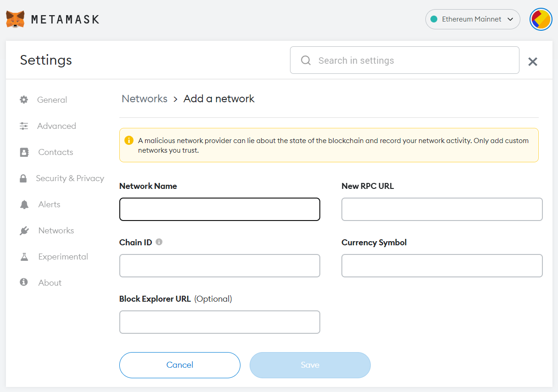Open the Advanced settings tab
Viewport: 558px width, 392px height.
click(x=56, y=126)
